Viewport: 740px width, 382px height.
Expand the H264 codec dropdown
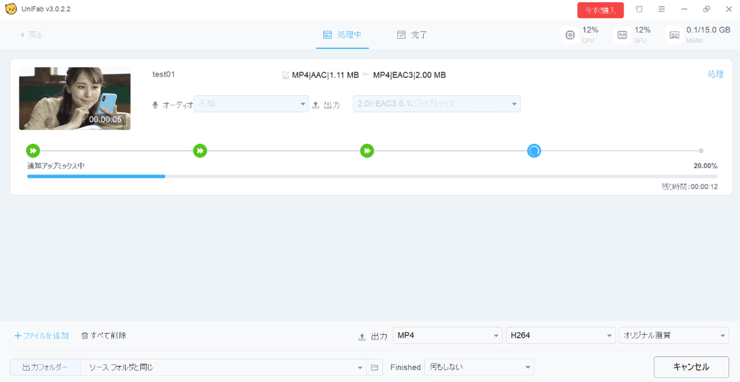coord(560,336)
